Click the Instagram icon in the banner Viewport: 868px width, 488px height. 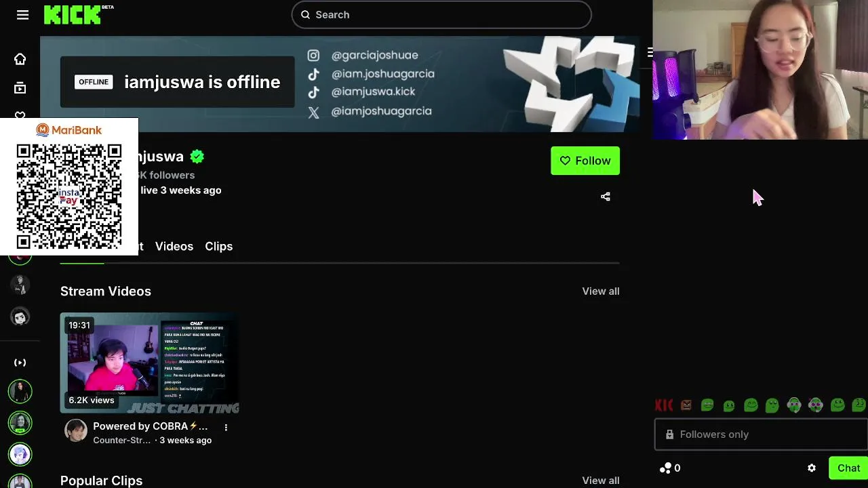coord(313,56)
